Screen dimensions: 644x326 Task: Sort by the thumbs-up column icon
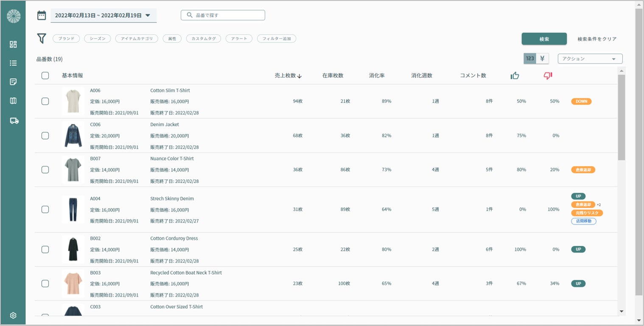(515, 75)
